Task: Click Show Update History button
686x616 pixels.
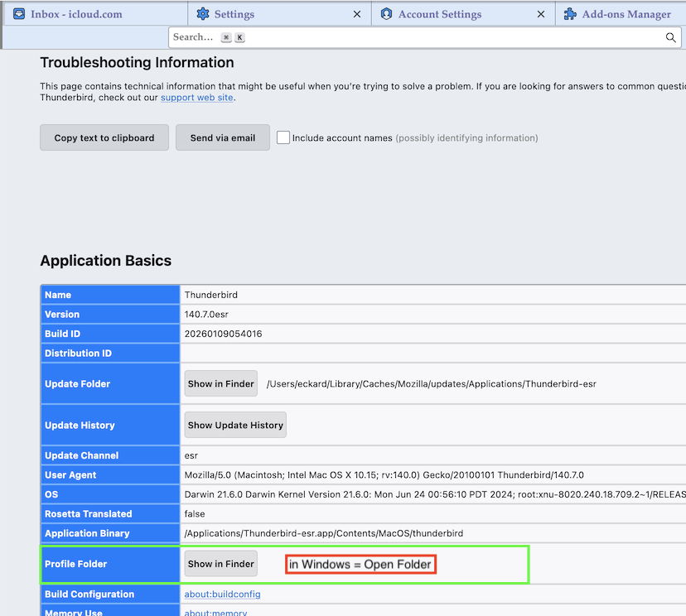Action: point(235,425)
